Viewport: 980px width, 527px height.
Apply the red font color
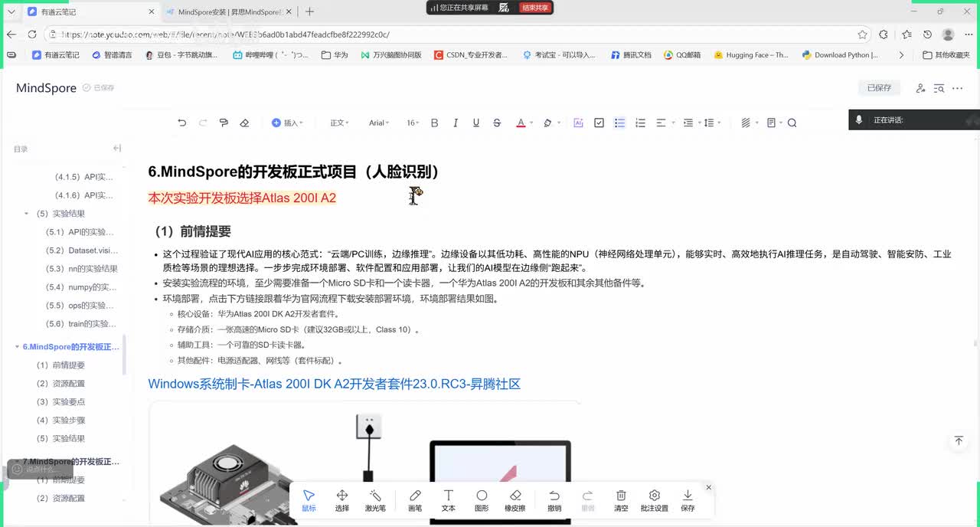521,123
